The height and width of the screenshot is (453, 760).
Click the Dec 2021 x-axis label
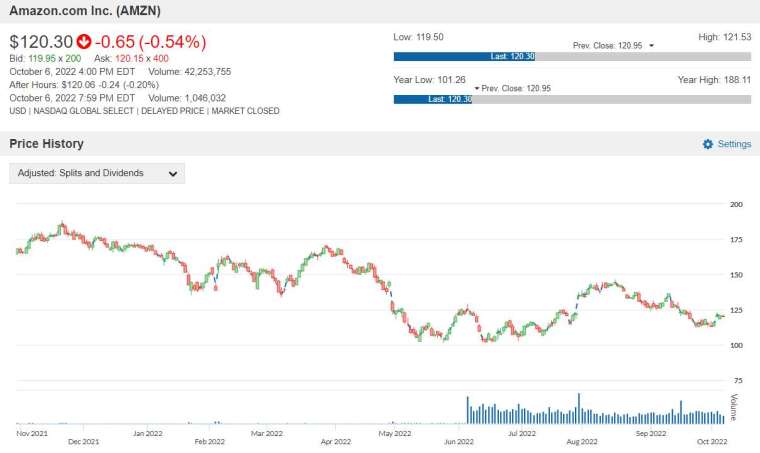point(83,441)
